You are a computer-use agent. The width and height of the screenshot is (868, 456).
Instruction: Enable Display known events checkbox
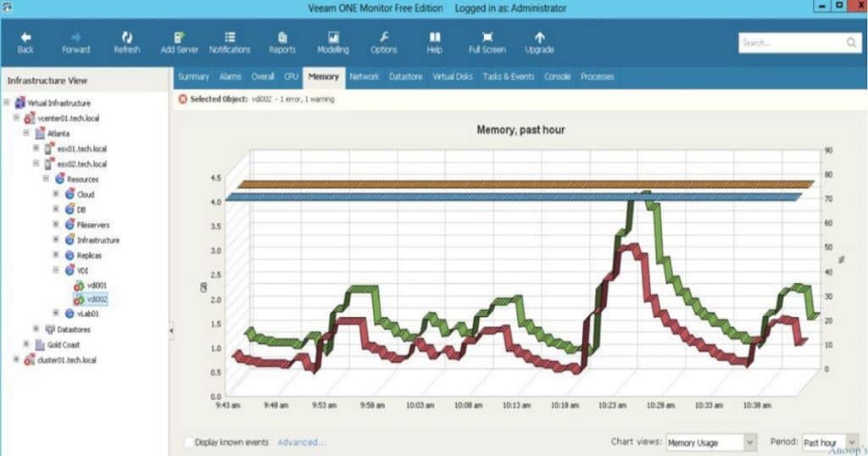point(189,442)
